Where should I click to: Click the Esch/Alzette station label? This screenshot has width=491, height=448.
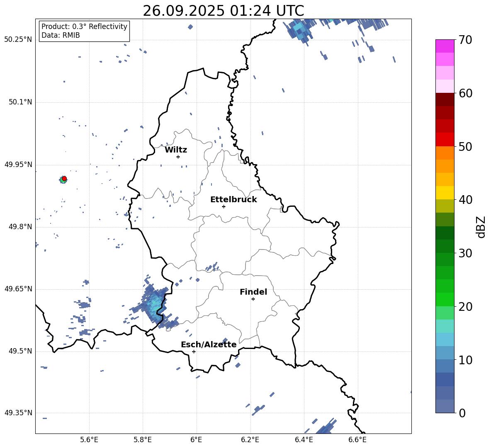pos(209,344)
